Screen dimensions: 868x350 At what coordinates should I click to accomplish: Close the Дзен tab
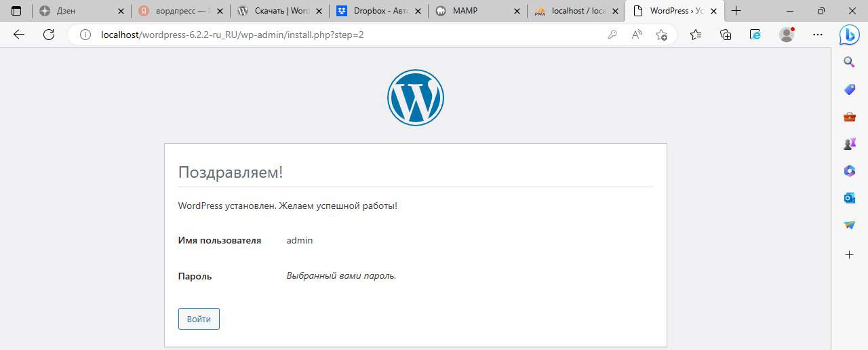click(x=121, y=12)
